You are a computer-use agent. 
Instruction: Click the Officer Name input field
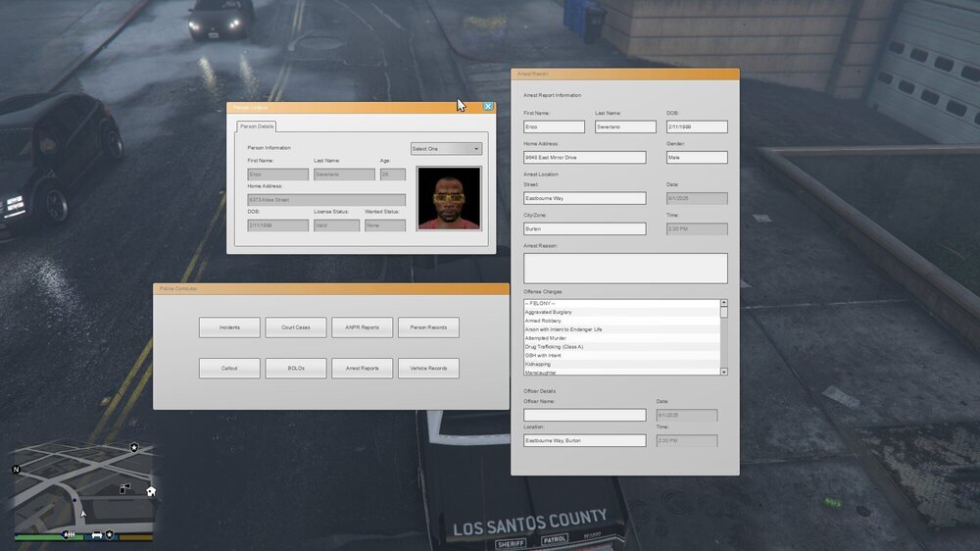pos(584,416)
